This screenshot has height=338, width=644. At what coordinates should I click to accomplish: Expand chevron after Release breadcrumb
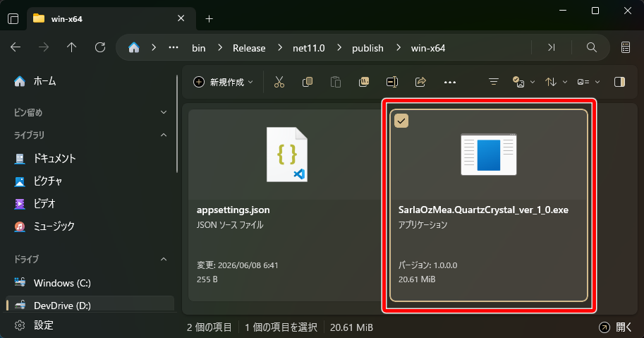tap(280, 48)
